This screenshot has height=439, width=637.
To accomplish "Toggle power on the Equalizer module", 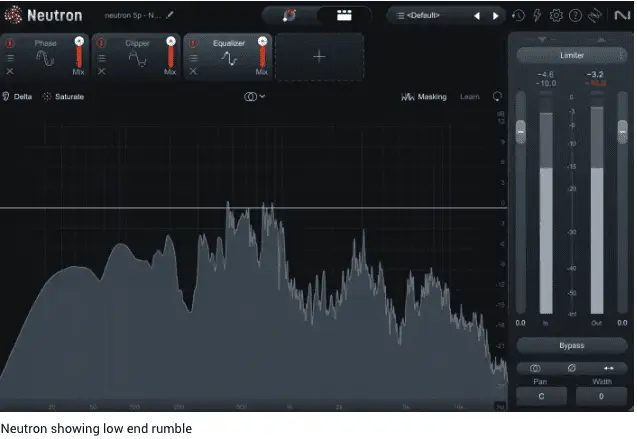I will [193, 43].
